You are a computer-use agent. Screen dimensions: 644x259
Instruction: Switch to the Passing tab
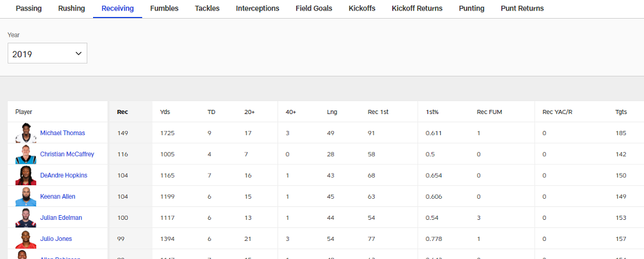pos(29,9)
